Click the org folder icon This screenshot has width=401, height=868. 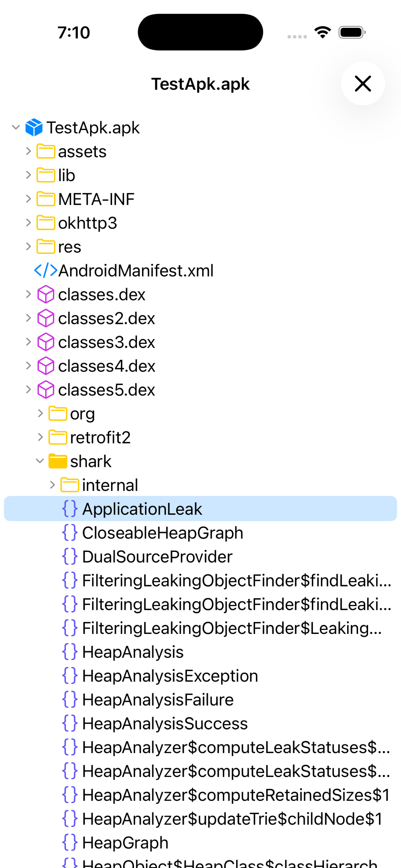pos(57,413)
